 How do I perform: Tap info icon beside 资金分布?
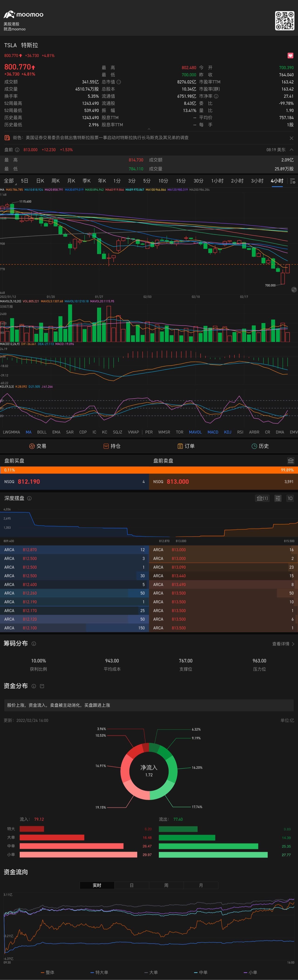pos(34,686)
